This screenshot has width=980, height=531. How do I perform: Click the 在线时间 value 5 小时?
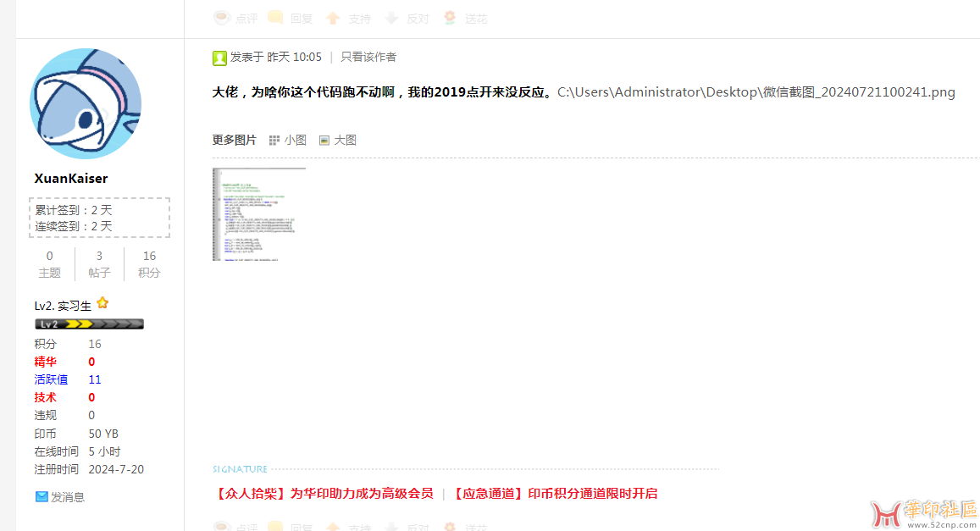point(104,451)
